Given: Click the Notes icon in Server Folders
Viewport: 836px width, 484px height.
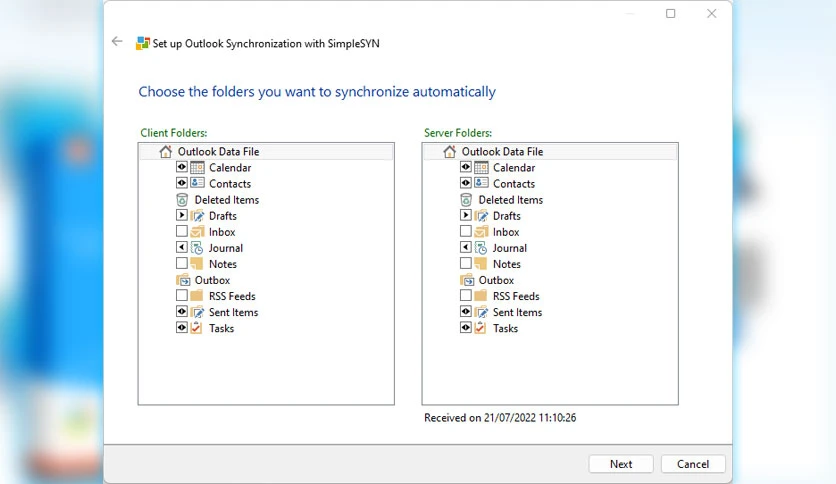Looking at the screenshot, I should (x=481, y=263).
